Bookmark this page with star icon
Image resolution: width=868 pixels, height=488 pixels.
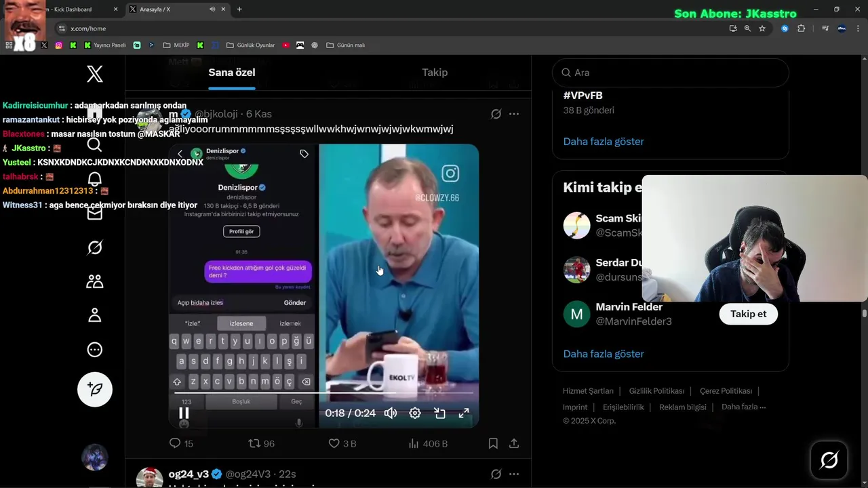762,28
